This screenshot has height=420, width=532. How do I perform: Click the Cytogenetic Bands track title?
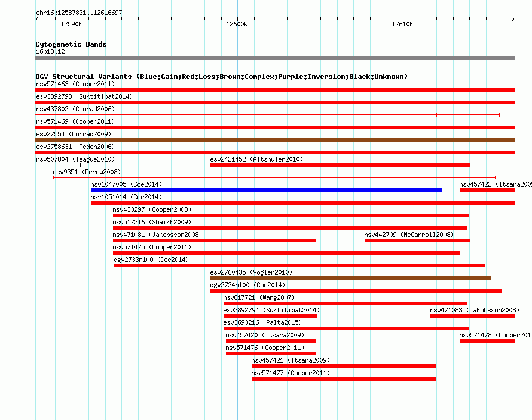point(71,44)
